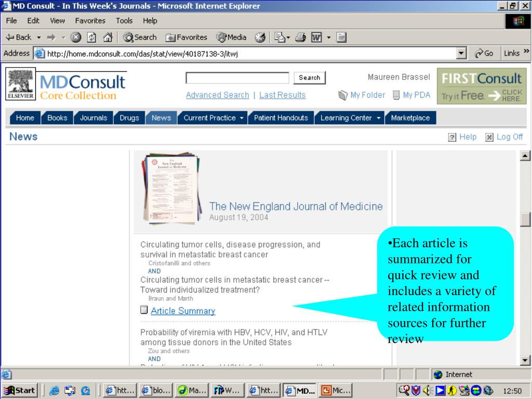This screenshot has width=532, height=399.
Task: Expand the Learning Center tab dropdown
Action: pos(378,118)
